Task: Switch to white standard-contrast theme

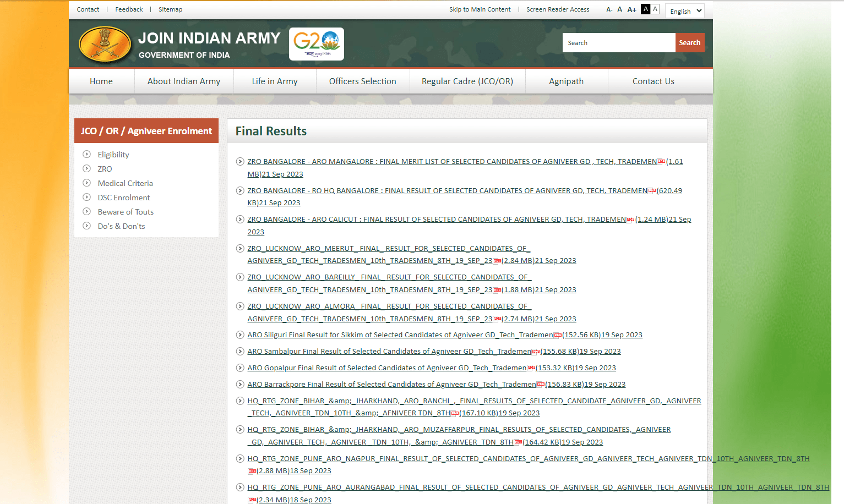Action: pos(655,9)
